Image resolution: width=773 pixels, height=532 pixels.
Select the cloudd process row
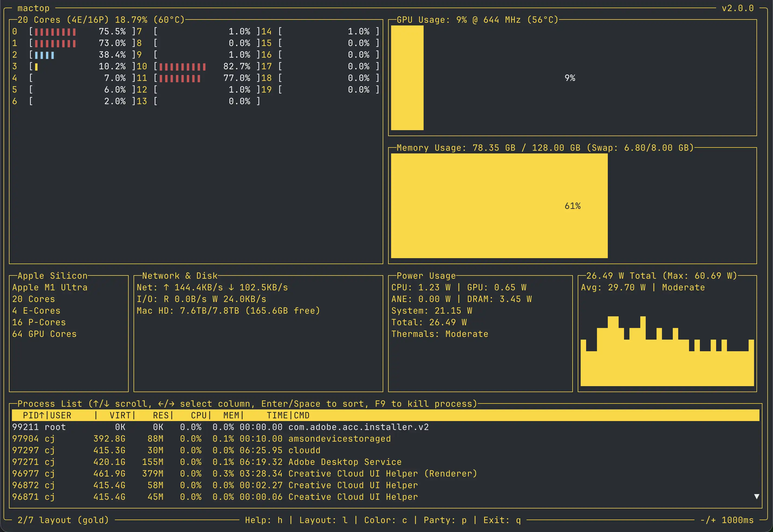point(304,450)
